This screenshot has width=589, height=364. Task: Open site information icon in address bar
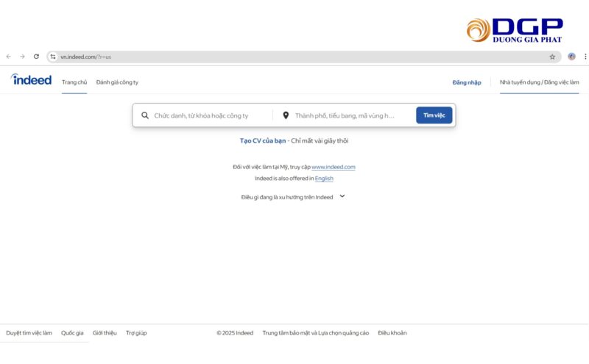point(53,57)
